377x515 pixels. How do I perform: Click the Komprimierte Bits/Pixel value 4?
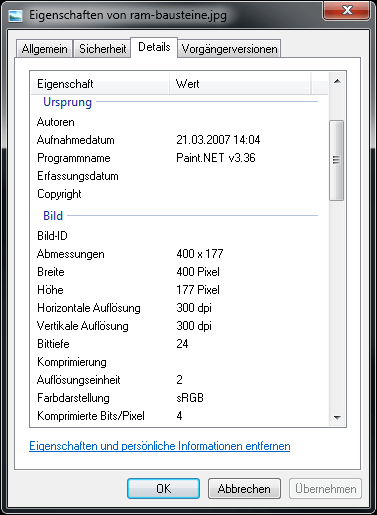tap(179, 416)
